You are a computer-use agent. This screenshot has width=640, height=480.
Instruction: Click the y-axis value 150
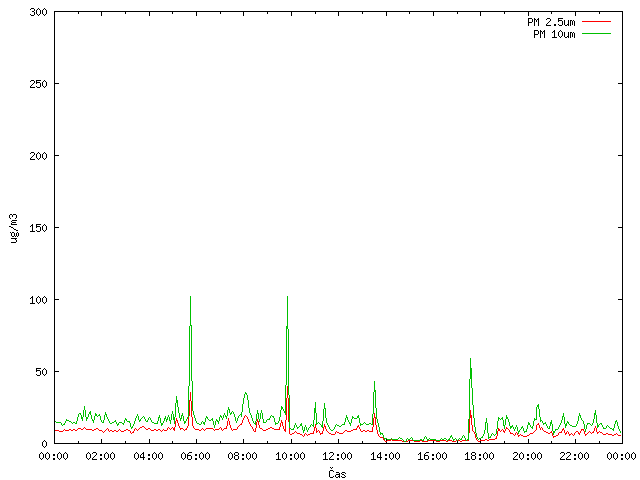(39, 228)
